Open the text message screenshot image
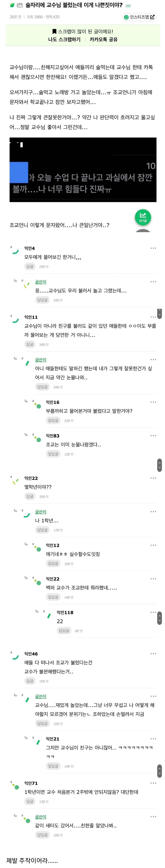165x868 pixels. [83, 170]
